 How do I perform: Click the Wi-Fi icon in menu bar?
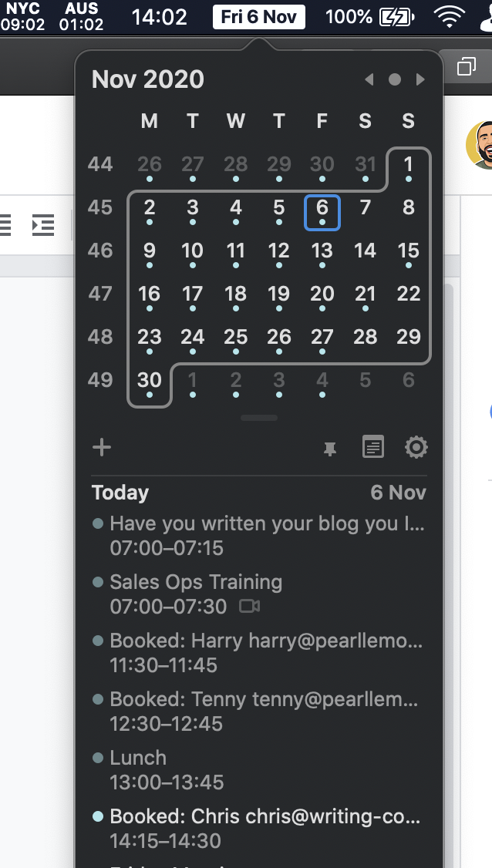click(450, 17)
